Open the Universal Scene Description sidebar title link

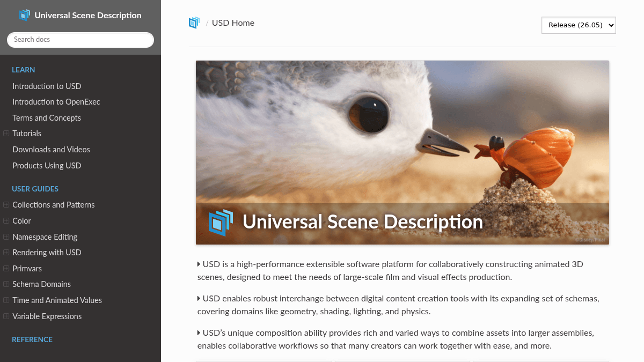point(88,16)
